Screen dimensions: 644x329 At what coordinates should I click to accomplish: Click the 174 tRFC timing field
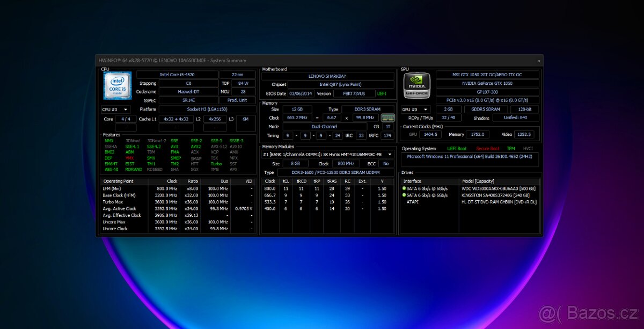[x=387, y=135]
